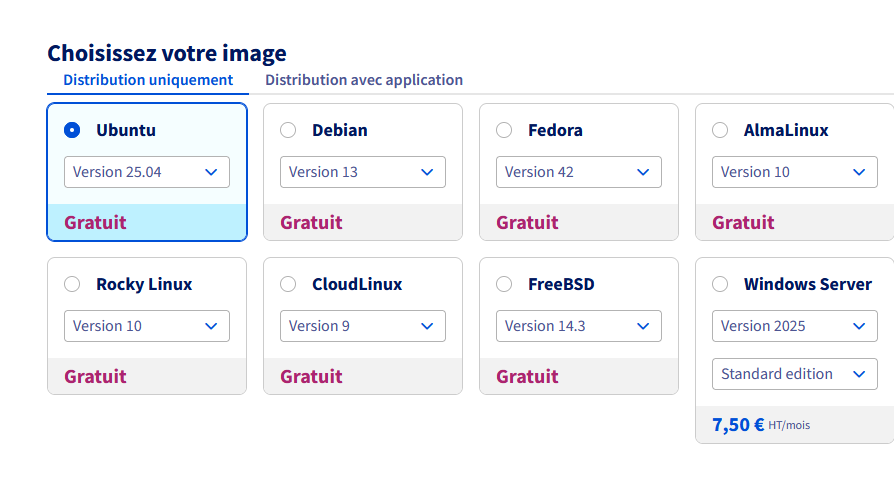Image resolution: width=894 pixels, height=497 pixels.
Task: Switch to Distribution avec application tab
Action: click(x=364, y=80)
